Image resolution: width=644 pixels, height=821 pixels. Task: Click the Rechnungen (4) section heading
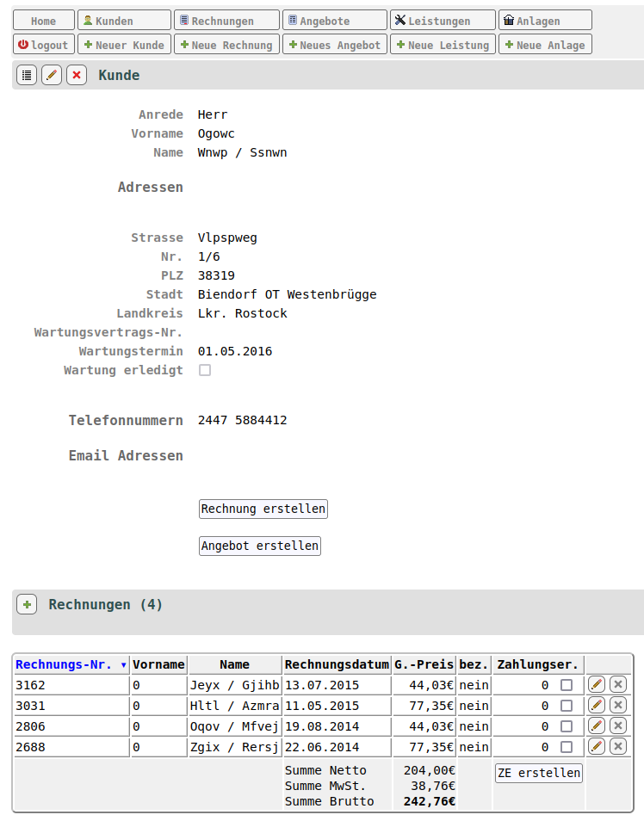coord(105,604)
